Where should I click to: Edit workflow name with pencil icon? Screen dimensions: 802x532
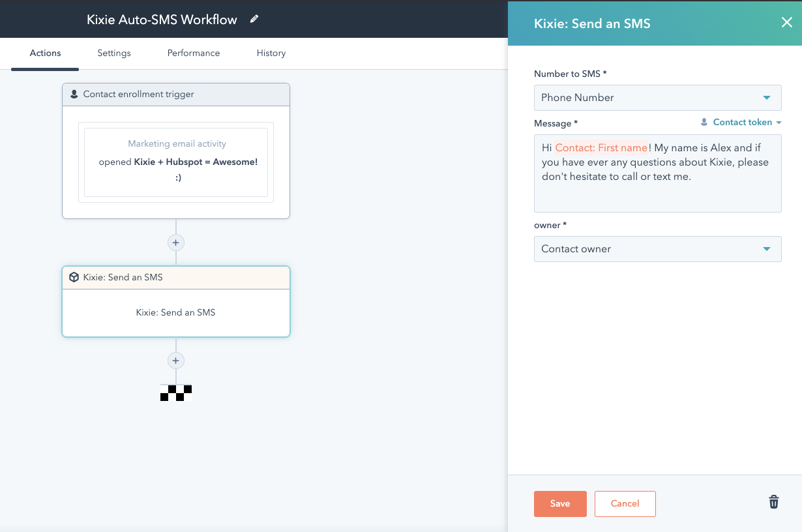tap(254, 19)
